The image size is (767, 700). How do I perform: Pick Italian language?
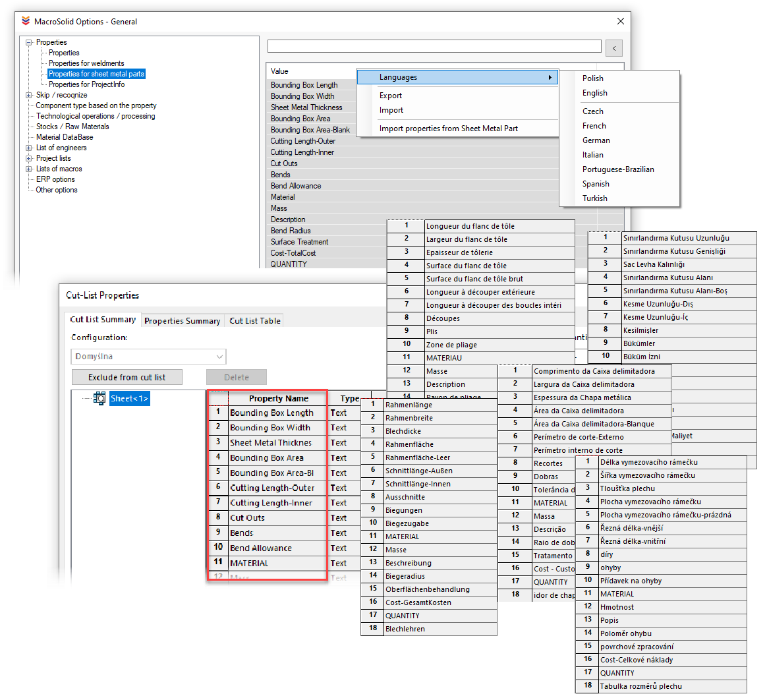click(592, 155)
